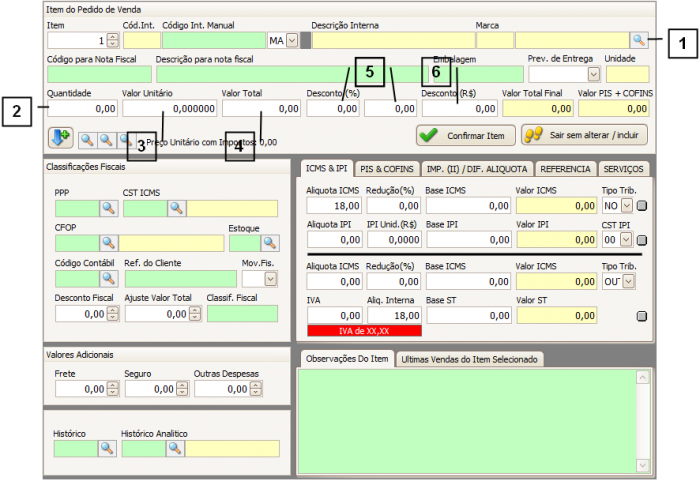Toggle the checkbox beside Valor ST
The height and width of the screenshot is (481, 700).
(x=641, y=316)
